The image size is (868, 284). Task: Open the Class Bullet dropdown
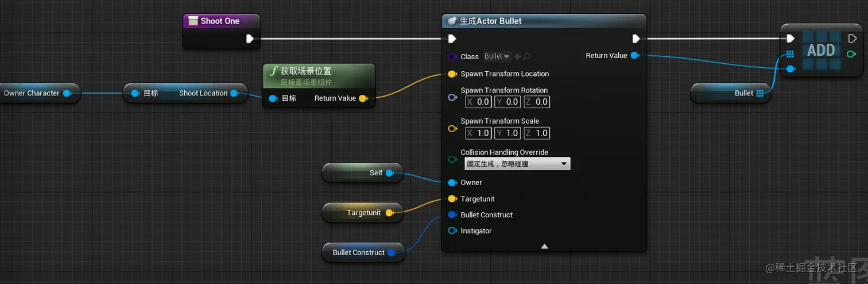point(497,56)
